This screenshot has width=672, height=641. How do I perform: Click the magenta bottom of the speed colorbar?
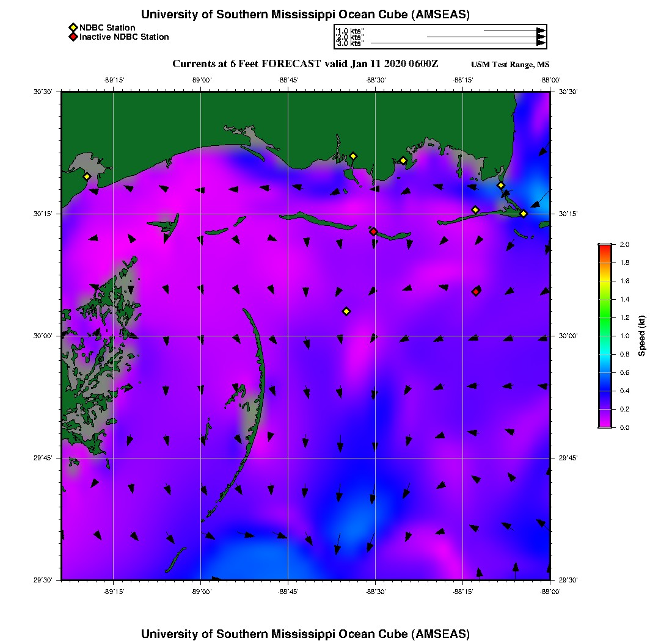[605, 424]
